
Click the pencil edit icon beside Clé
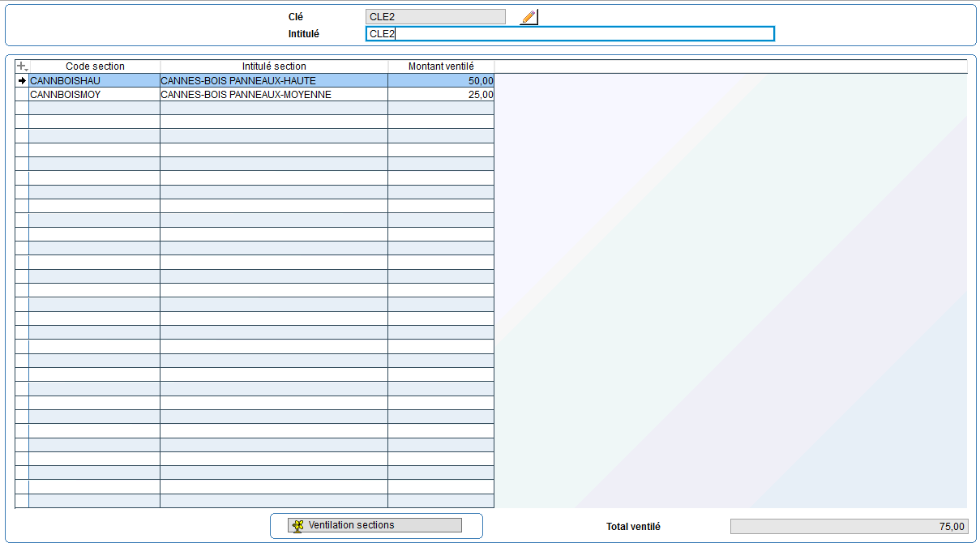[x=529, y=17]
